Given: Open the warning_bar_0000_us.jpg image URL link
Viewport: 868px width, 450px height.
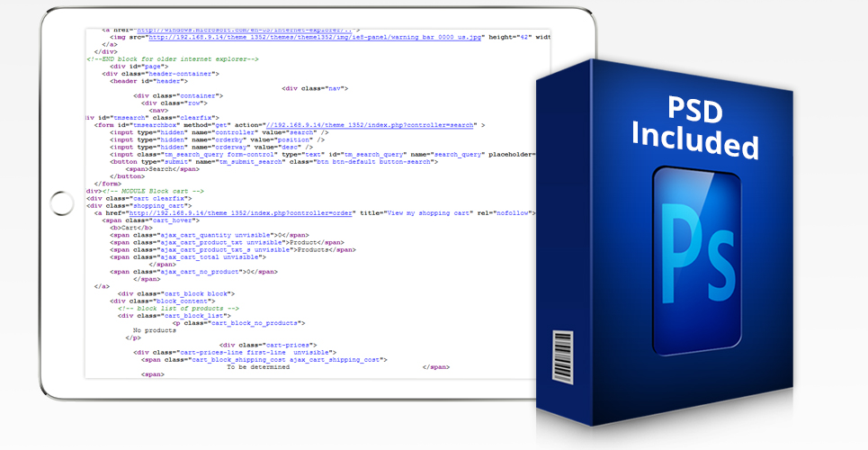Looking at the screenshot, I should click(x=315, y=37).
